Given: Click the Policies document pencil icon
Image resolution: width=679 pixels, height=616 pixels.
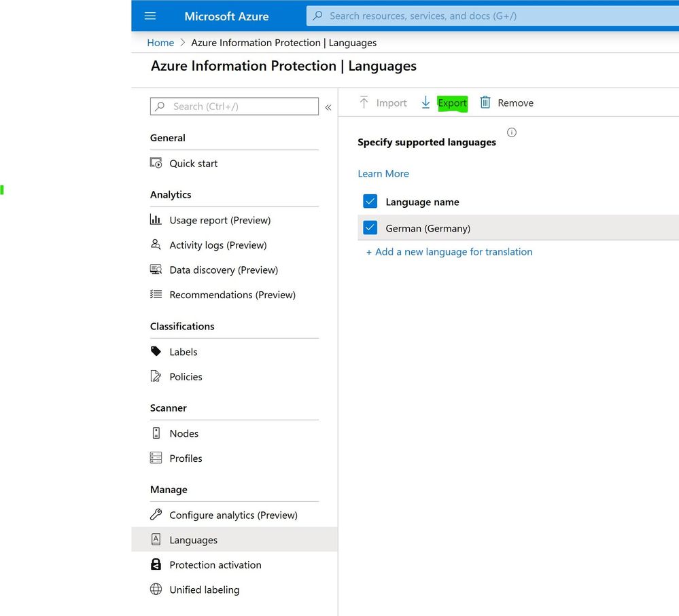Looking at the screenshot, I should tap(156, 376).
